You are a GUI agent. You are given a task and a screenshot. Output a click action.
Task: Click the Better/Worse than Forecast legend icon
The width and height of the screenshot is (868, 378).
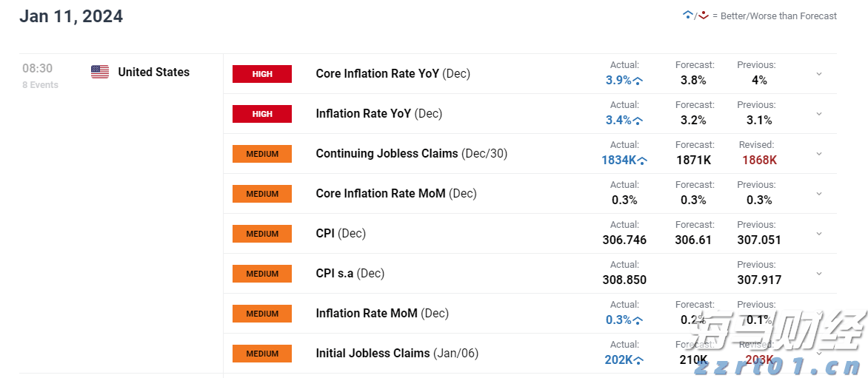(695, 16)
